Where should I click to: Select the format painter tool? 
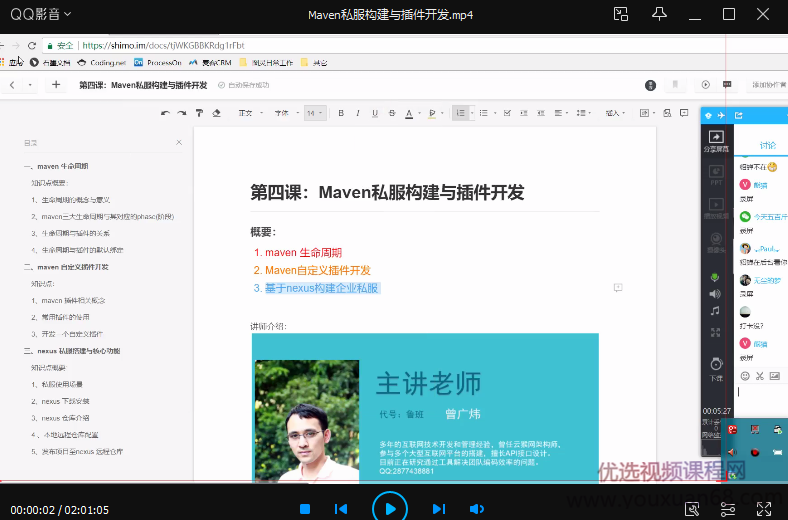pos(200,113)
